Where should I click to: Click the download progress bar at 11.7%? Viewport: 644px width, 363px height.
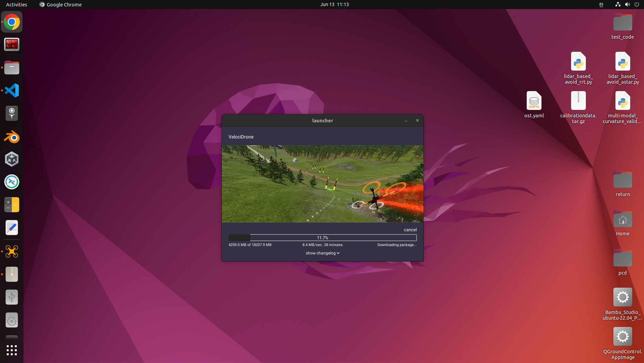[323, 238]
